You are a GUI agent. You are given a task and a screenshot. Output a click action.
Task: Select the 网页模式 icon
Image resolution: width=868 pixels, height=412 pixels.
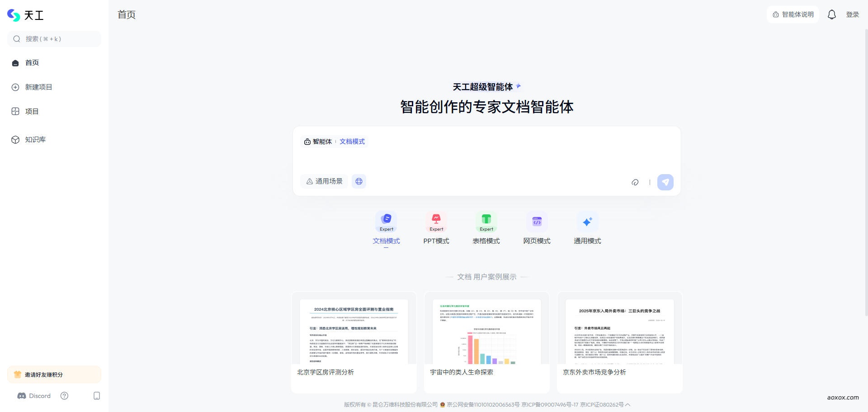(x=537, y=222)
